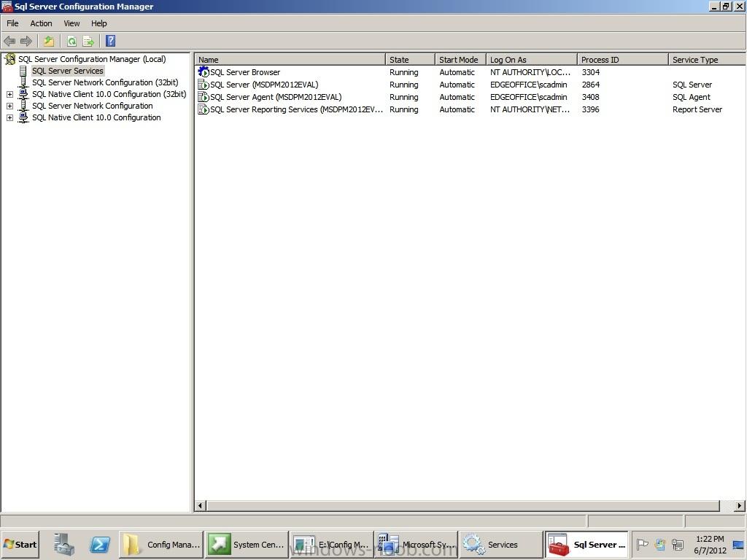This screenshot has width=747, height=560.
Task: Click the Sql Server taskbar button
Action: pyautogui.click(x=587, y=544)
